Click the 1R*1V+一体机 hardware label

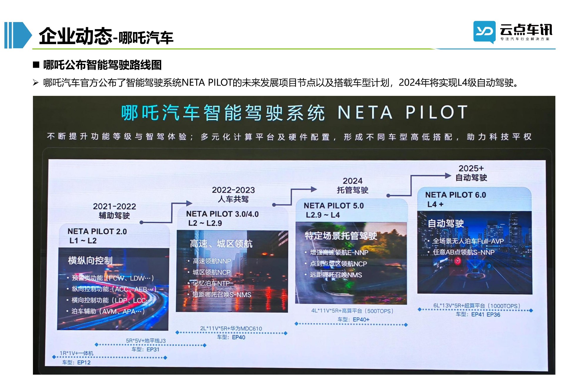76,353
